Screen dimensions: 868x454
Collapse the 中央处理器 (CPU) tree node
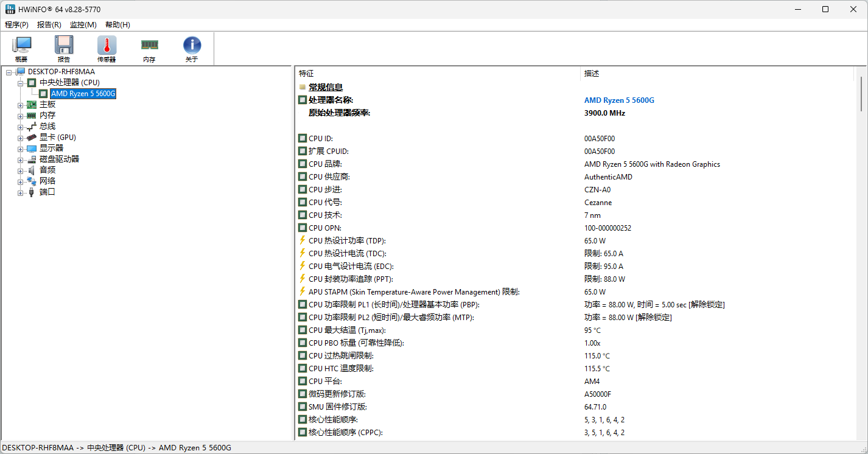[x=20, y=83]
